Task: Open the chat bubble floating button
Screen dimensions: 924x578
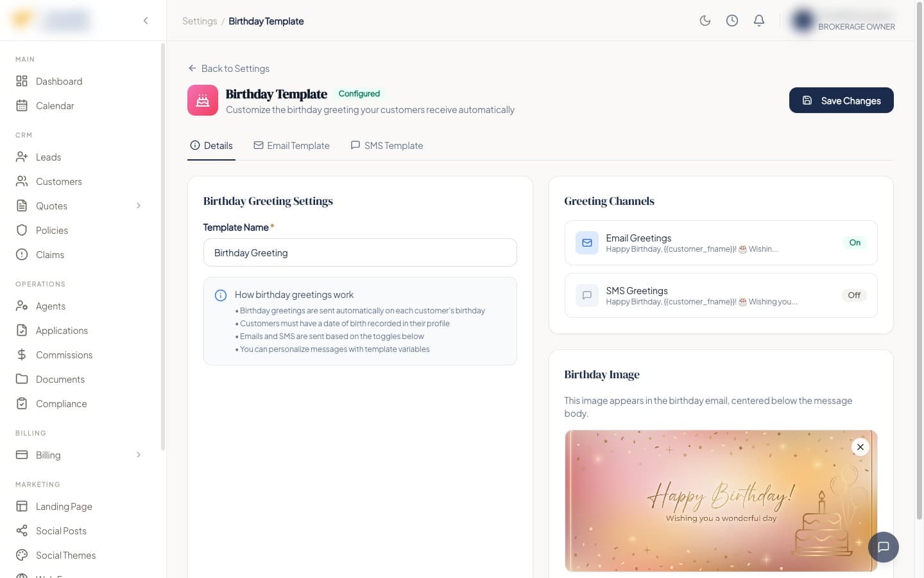Action: [x=884, y=547]
